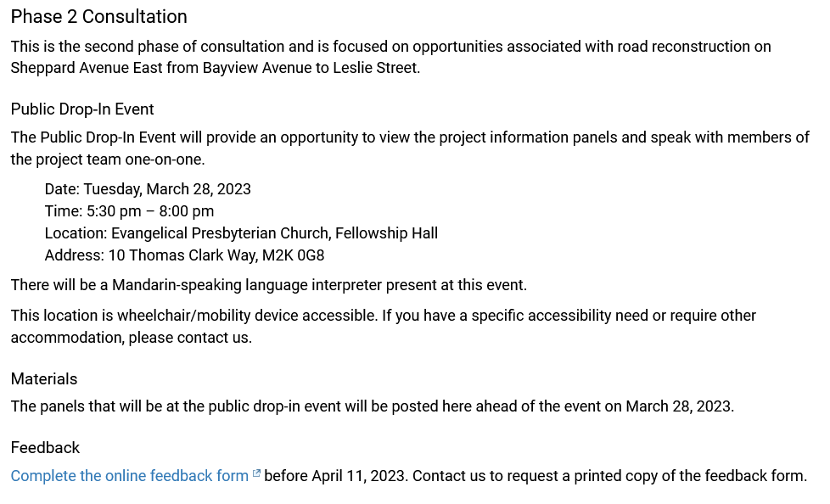The width and height of the screenshot is (830, 504).
Task: Click the Public Drop-In Event heading
Action: tap(82, 109)
